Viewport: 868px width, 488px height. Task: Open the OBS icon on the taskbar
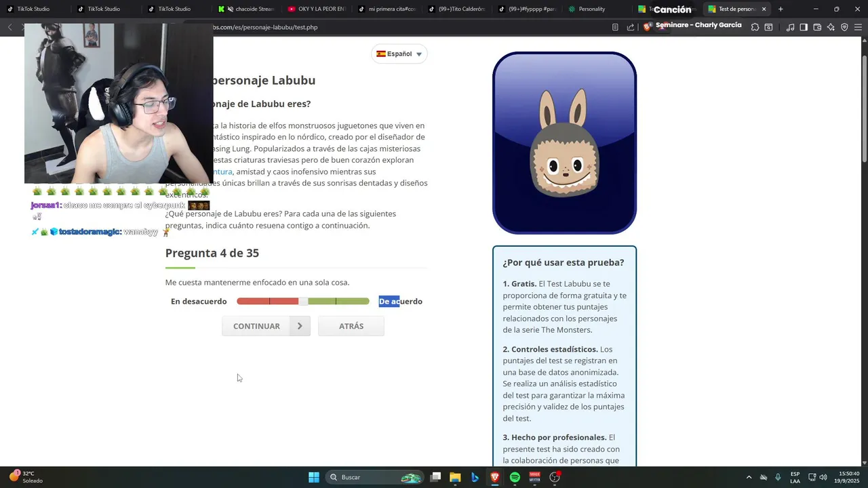tap(555, 477)
